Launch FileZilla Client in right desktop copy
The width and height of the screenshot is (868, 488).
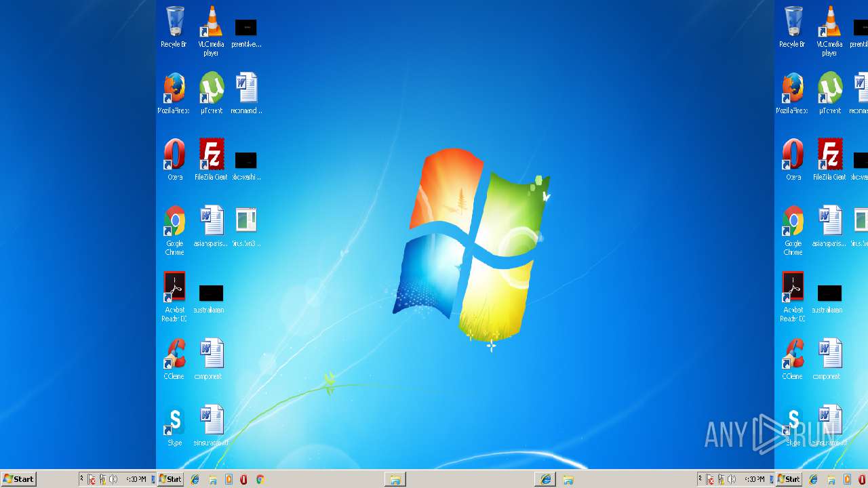coord(829,160)
